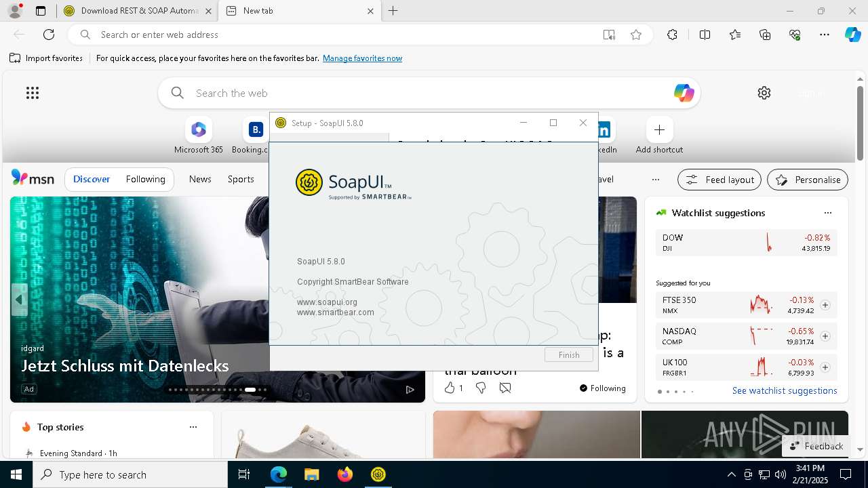
Task: Click Add shortcut plus button
Action: [659, 129]
